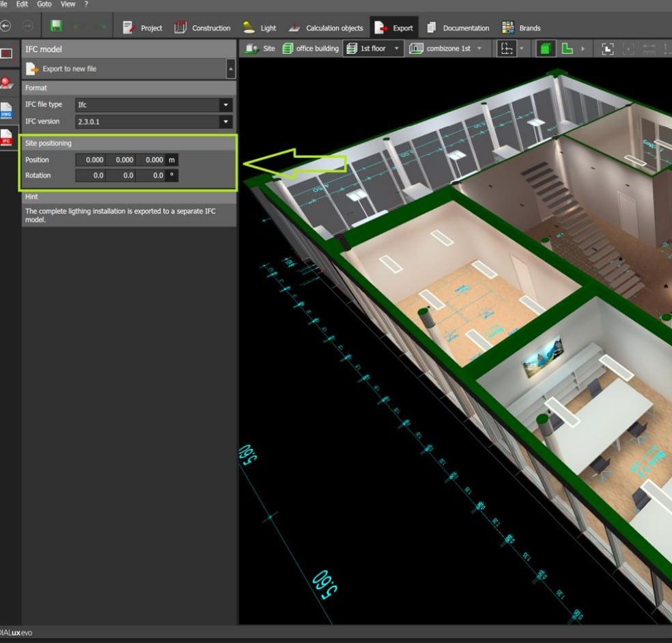Click Position Z value field
Image resolution: width=672 pixels, height=643 pixels.
150,160
